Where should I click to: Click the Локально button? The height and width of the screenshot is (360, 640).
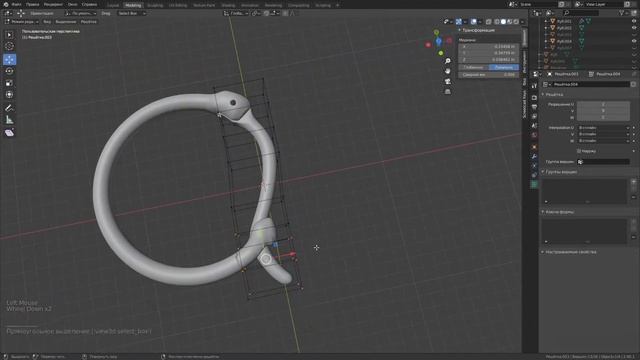point(504,67)
